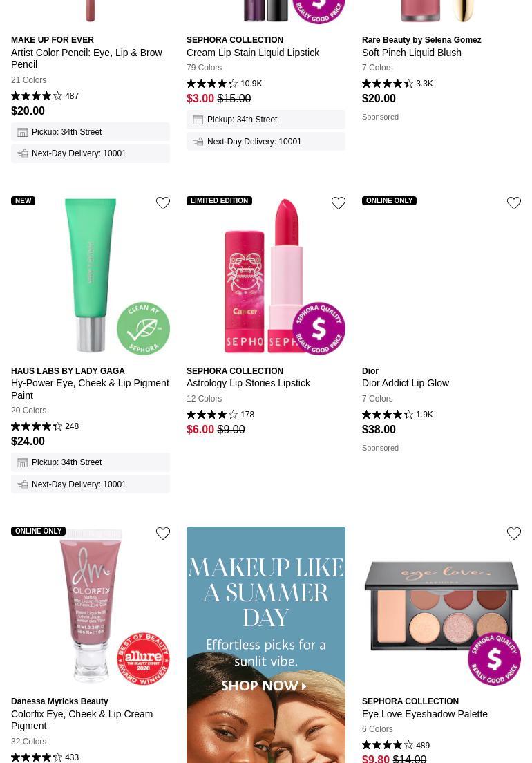Click Sephora Quality badge on eyeshadow palette
This screenshot has height=763, width=532.
tap(494, 659)
